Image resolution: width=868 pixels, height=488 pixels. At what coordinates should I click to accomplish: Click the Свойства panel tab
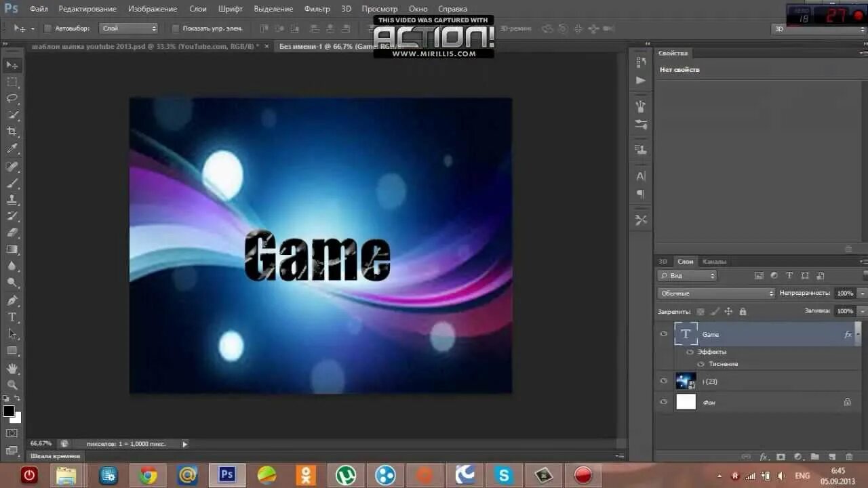[x=673, y=53]
